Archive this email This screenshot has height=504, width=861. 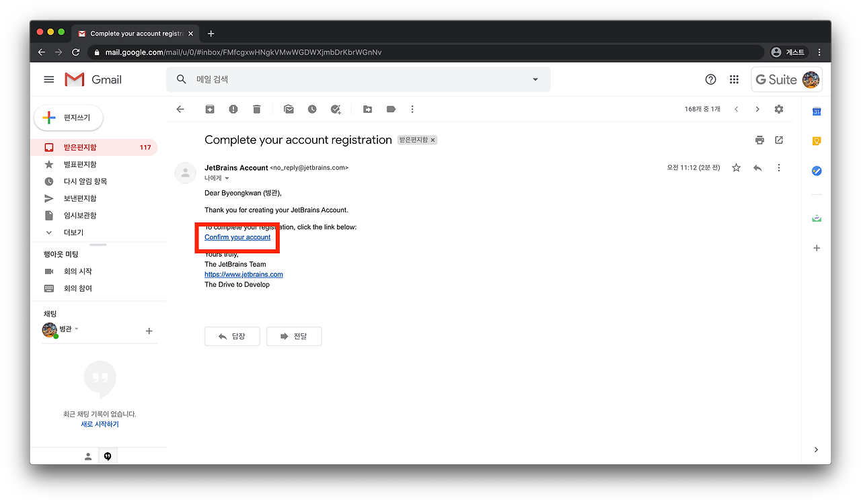point(210,109)
